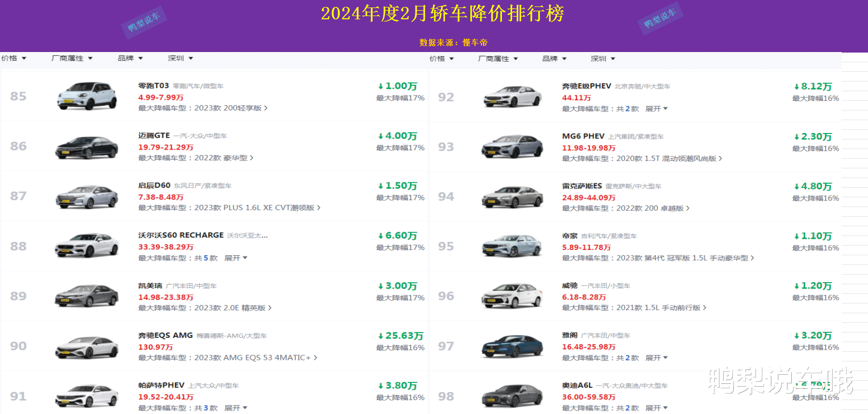Expand models list for 沃尔沃S60 RECHARGE
This screenshot has width=868, height=414.
(x=236, y=258)
